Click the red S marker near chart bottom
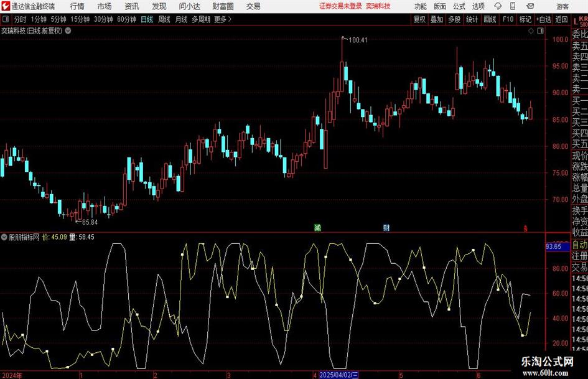The width and height of the screenshot is (588, 379). click(x=525, y=228)
